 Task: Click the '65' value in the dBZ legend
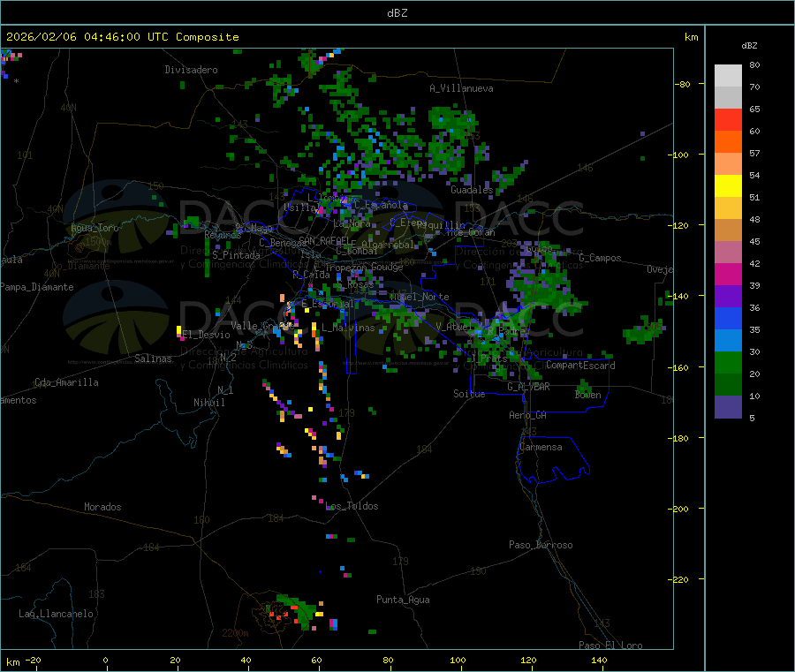754,109
